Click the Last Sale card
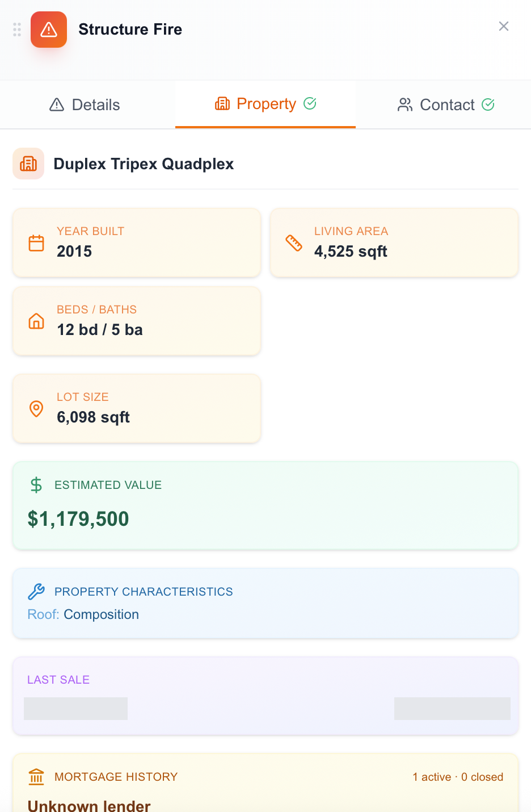 coord(265,696)
